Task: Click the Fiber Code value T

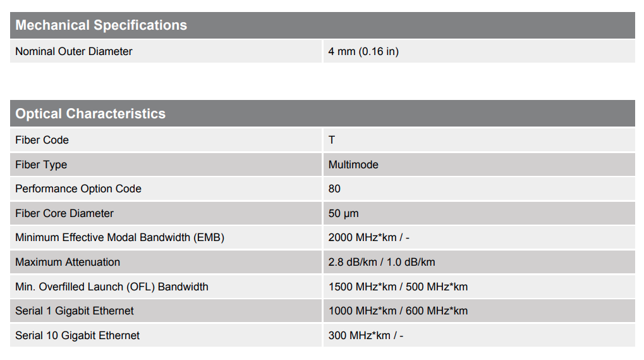Action: 332,140
